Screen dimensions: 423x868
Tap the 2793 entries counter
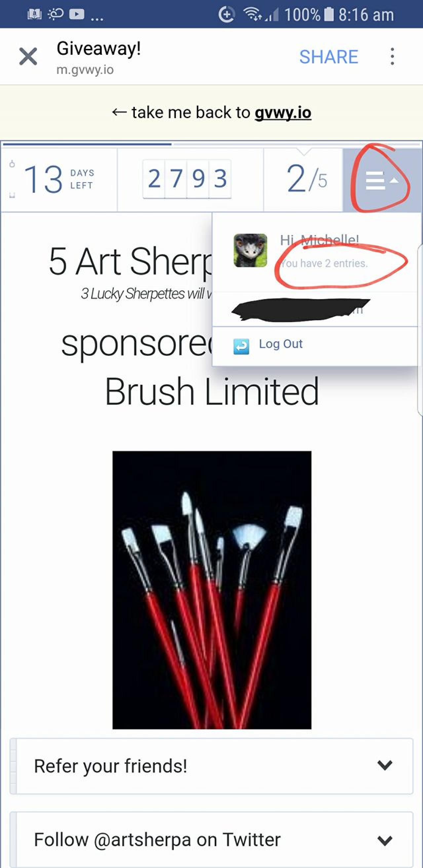point(187,179)
